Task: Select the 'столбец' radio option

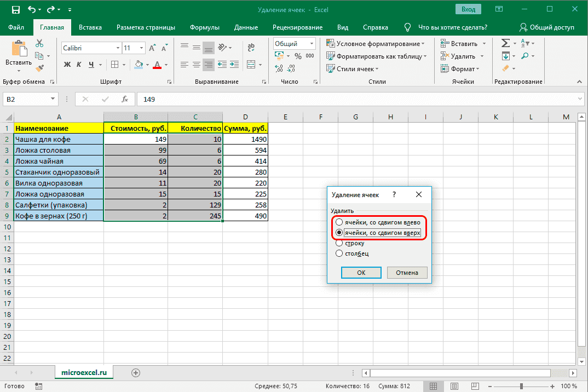Action: [339, 253]
